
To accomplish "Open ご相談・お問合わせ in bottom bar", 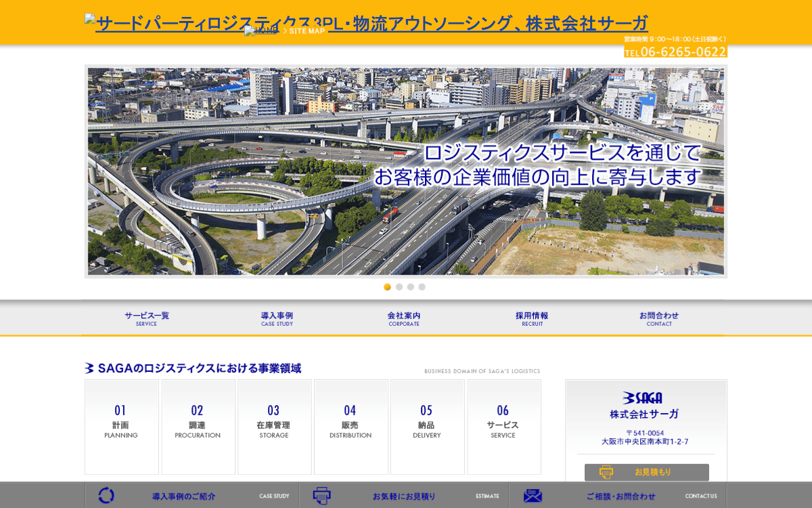I will tap(617, 495).
